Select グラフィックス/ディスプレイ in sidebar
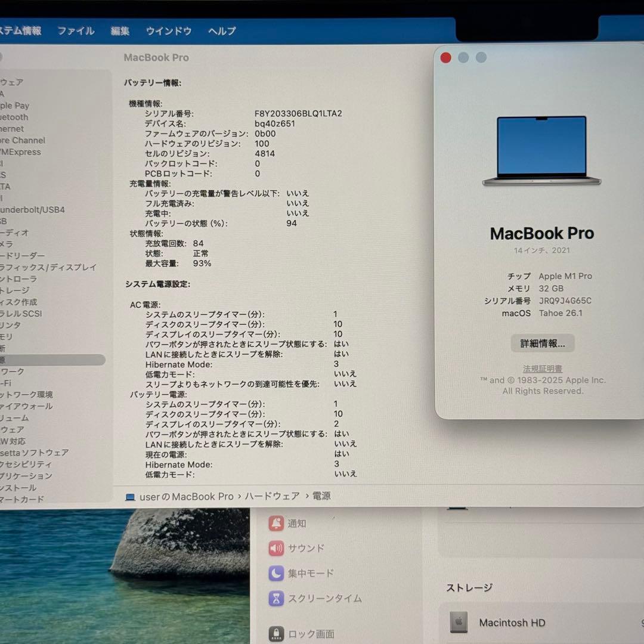The width and height of the screenshot is (644, 644). click(x=48, y=267)
